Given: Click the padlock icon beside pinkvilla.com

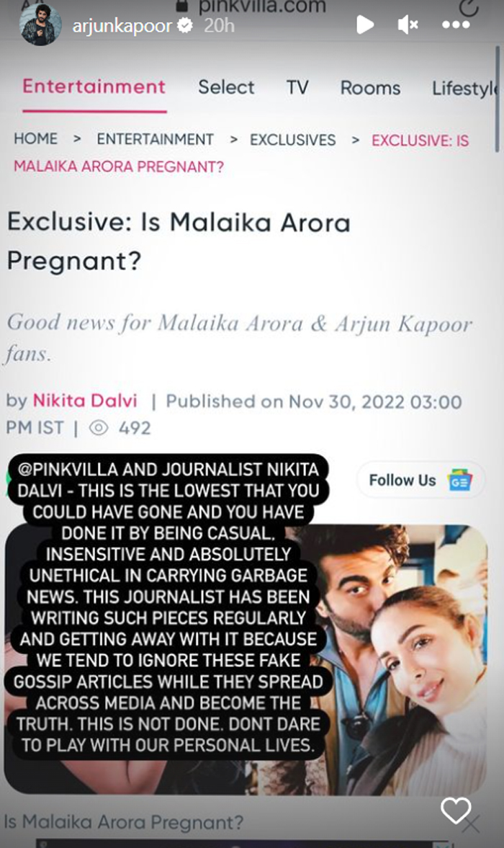Looking at the screenshot, I should [182, 6].
